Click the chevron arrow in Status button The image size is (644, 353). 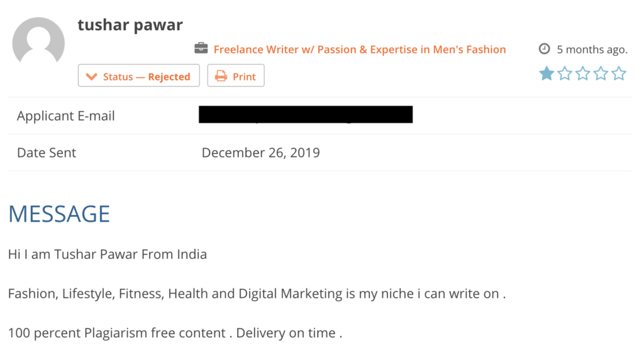click(x=91, y=77)
